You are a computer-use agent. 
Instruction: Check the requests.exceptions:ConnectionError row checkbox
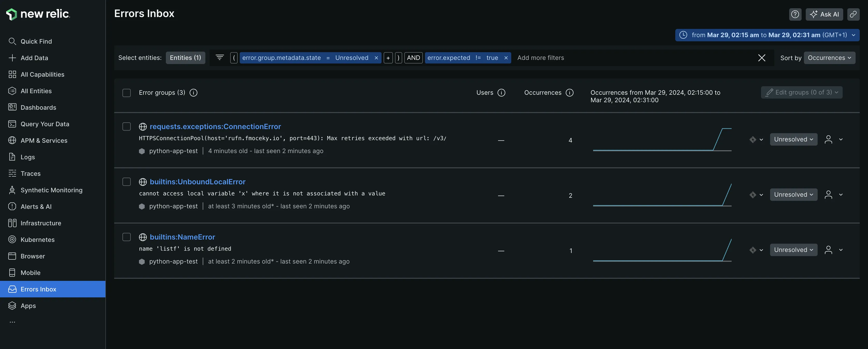[126, 127]
